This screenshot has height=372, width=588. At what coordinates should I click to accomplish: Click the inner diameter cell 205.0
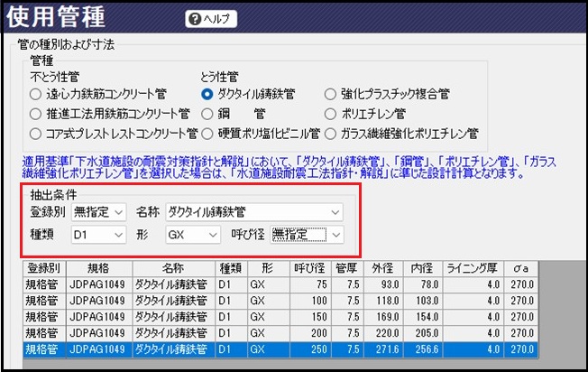tap(423, 333)
